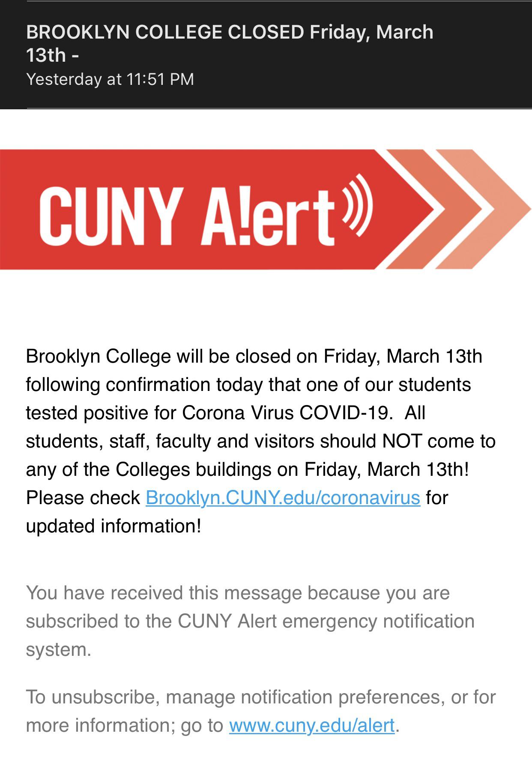Tap the 'You have received this message' notice
Image resolution: width=532 pixels, height=784 pixels.
(x=238, y=593)
